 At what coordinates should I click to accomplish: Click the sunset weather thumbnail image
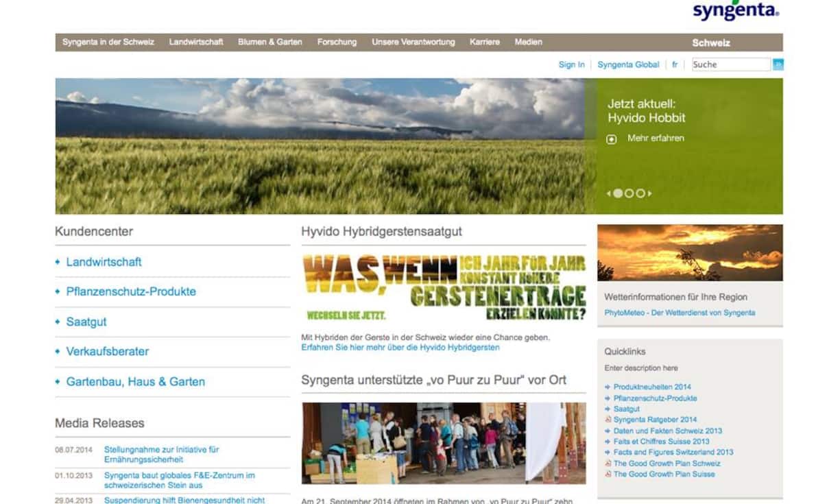689,252
